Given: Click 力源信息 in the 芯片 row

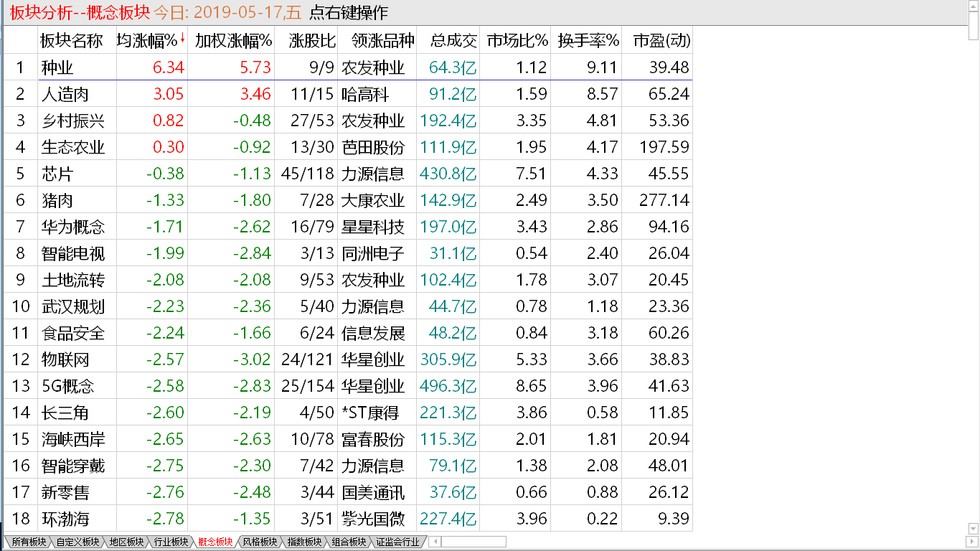Looking at the screenshot, I should [x=373, y=174].
